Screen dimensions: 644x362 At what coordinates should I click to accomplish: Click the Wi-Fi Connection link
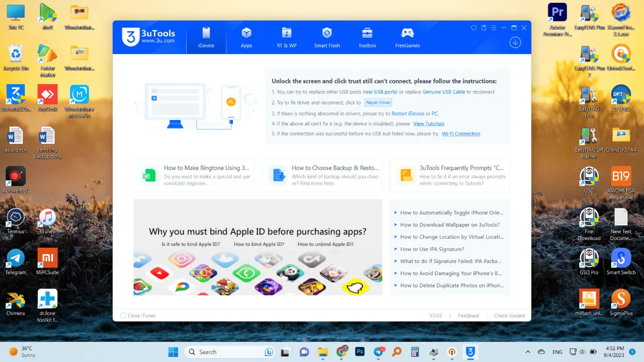[x=461, y=134]
